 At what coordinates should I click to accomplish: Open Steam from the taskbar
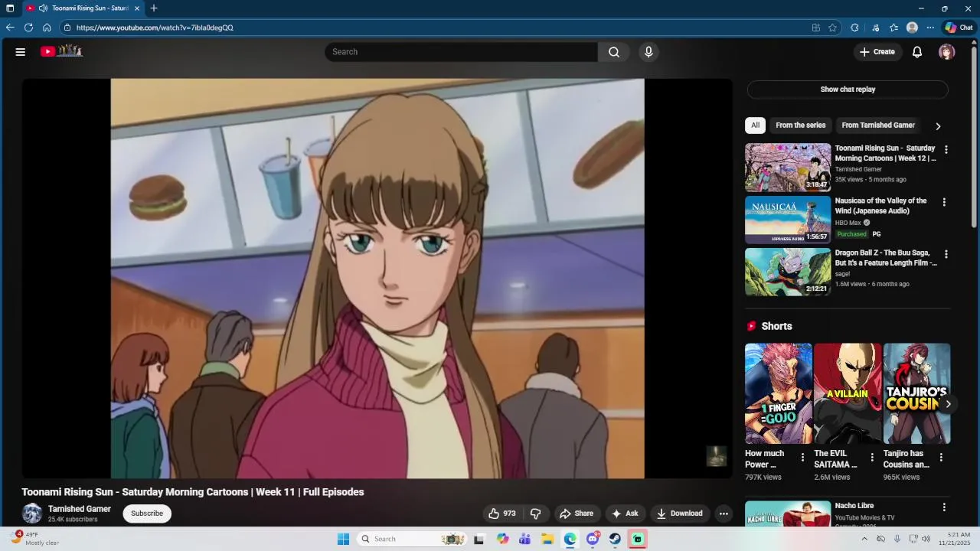[x=615, y=539]
